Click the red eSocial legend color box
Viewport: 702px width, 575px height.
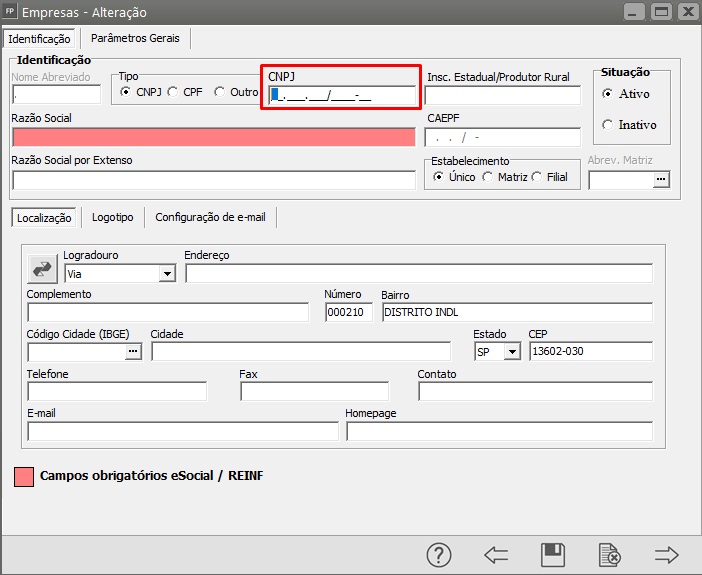(x=24, y=476)
